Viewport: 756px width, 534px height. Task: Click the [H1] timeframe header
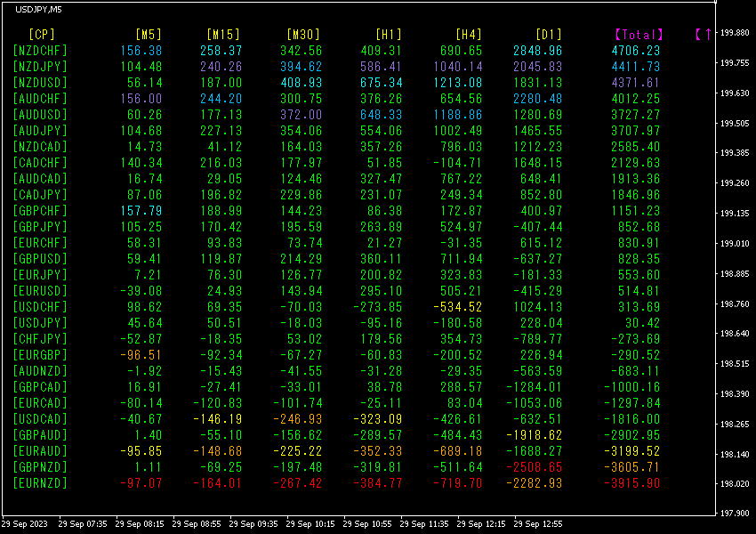tap(389, 34)
